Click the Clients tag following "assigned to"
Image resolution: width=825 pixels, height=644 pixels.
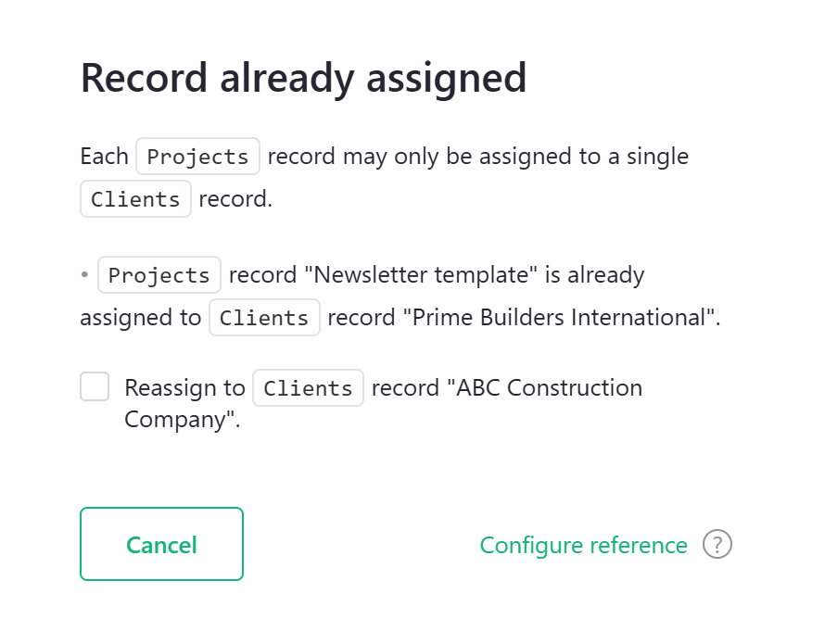(264, 318)
